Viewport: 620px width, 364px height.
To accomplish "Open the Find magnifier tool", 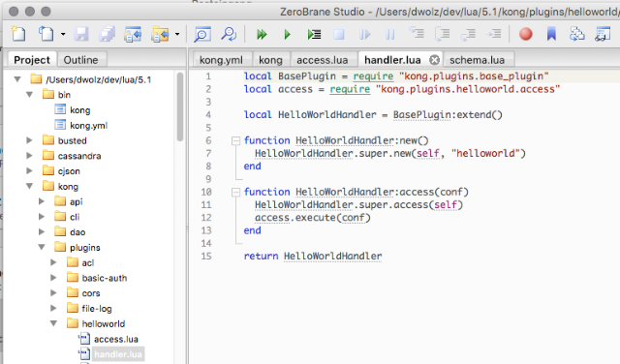I will (x=202, y=35).
